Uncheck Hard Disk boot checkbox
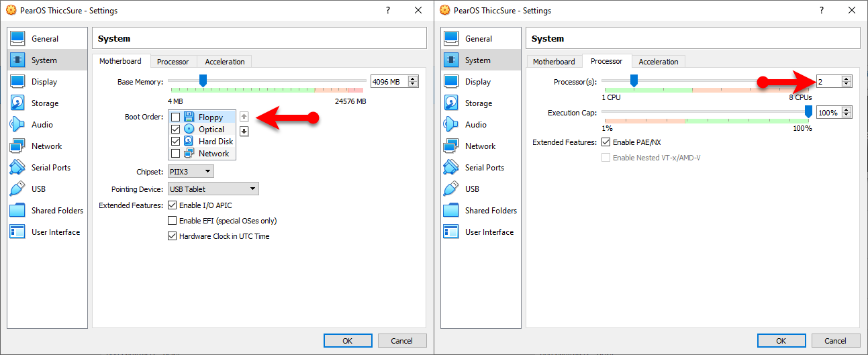This screenshot has width=868, height=355. 175,142
